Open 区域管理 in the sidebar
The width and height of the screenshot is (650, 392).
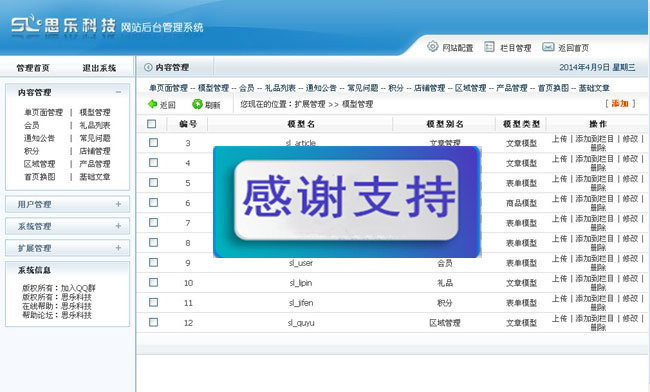tap(39, 164)
